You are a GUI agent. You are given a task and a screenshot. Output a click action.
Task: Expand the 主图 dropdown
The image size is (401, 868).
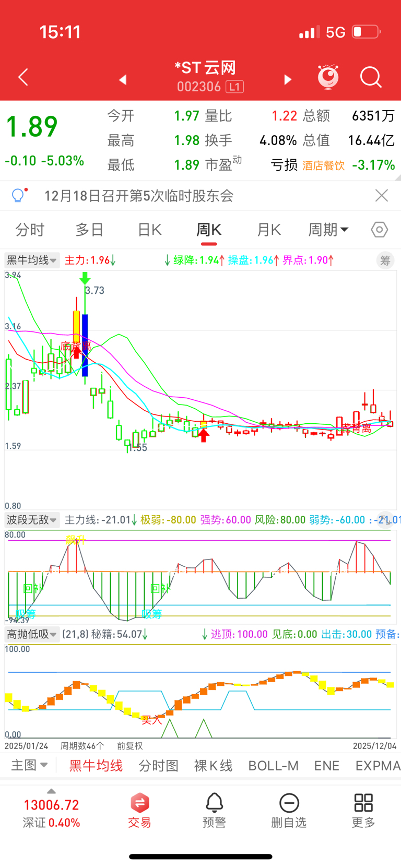29,765
